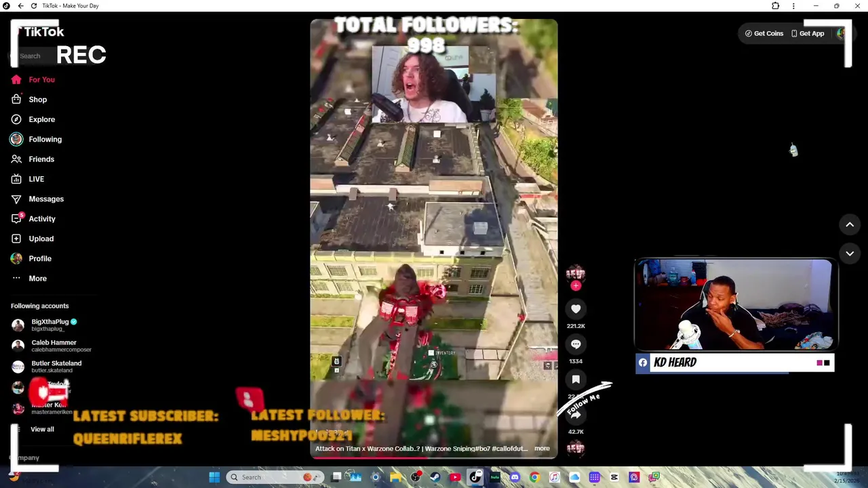The width and height of the screenshot is (868, 488).
Task: Open Discord from the taskbar
Action: tap(515, 477)
